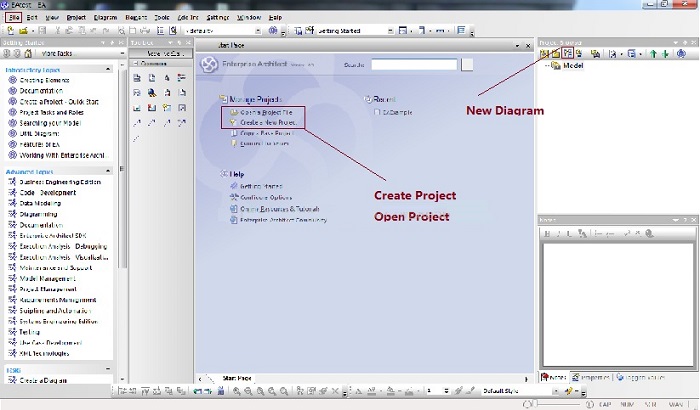Click the home icon in Getting Started panel

click(x=28, y=53)
